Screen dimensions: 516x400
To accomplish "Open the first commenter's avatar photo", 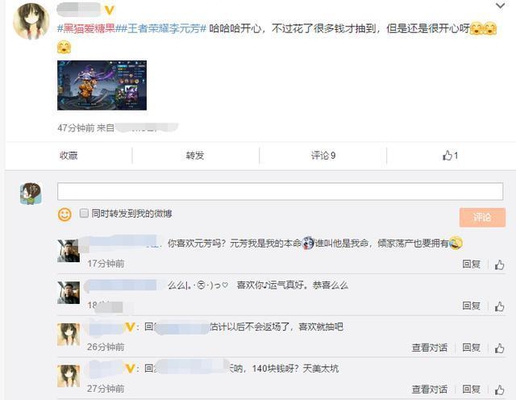I will (x=68, y=251).
